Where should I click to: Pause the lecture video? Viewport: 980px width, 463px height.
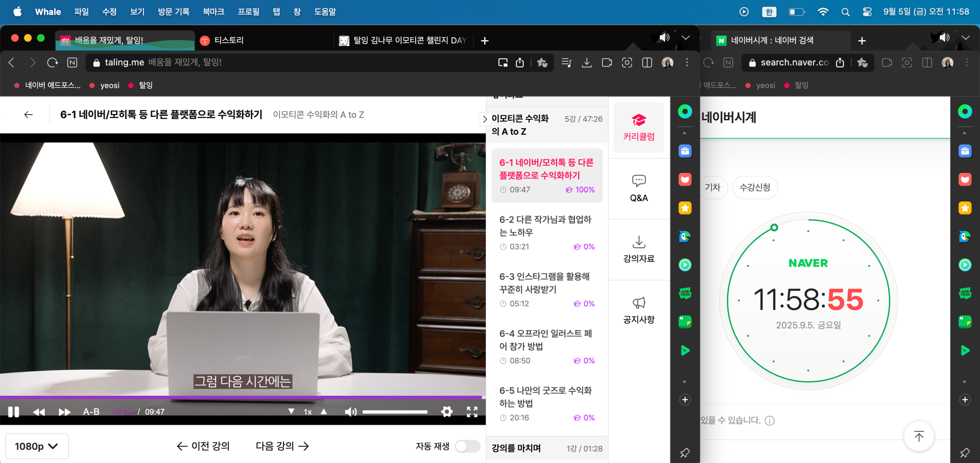coord(13,412)
